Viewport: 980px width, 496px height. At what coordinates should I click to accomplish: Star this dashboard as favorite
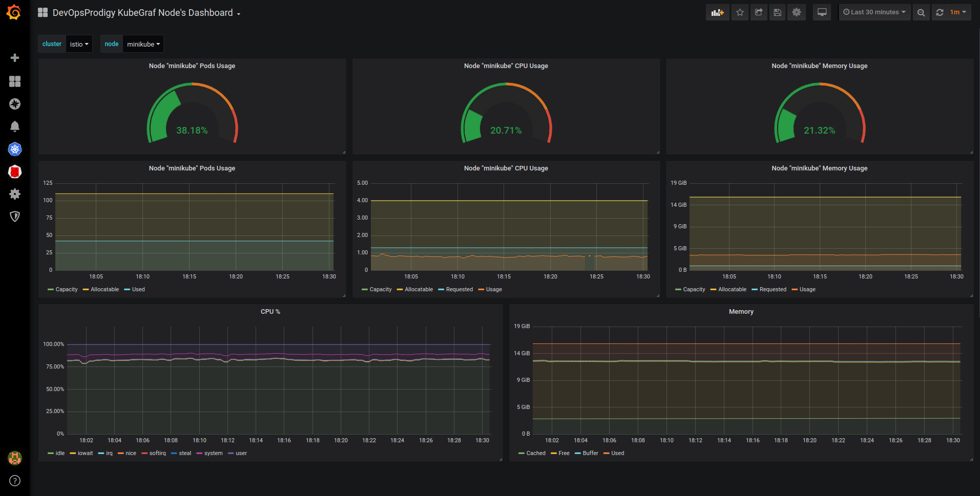pos(739,12)
